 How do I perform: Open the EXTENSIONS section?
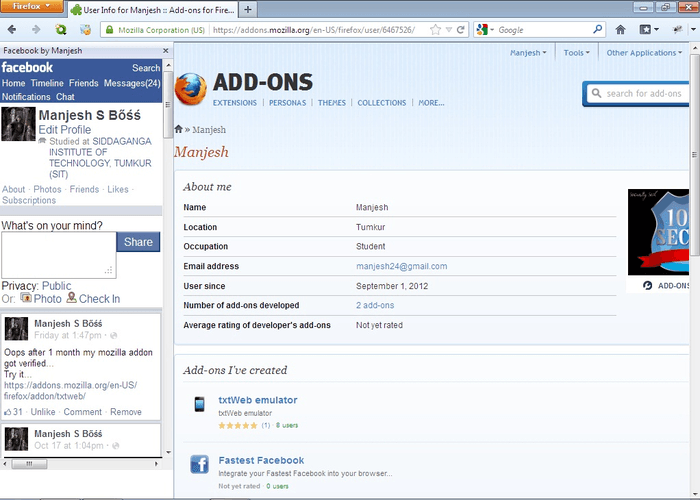pyautogui.click(x=235, y=103)
